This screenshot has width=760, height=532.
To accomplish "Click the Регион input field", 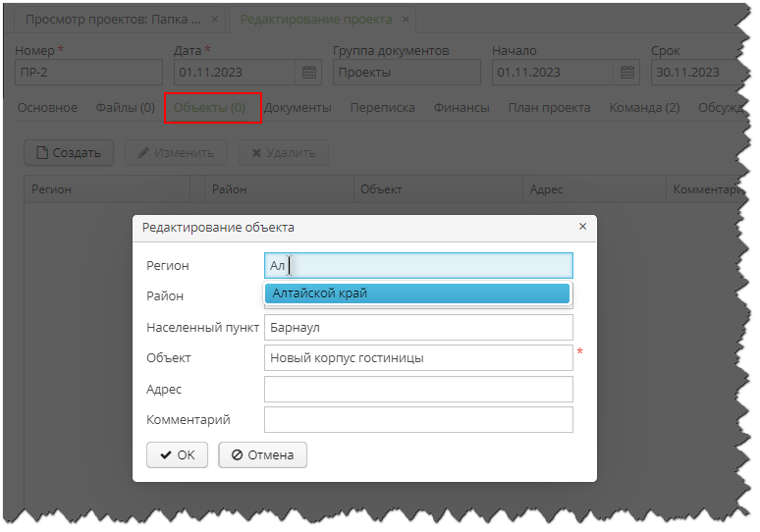I will [417, 265].
